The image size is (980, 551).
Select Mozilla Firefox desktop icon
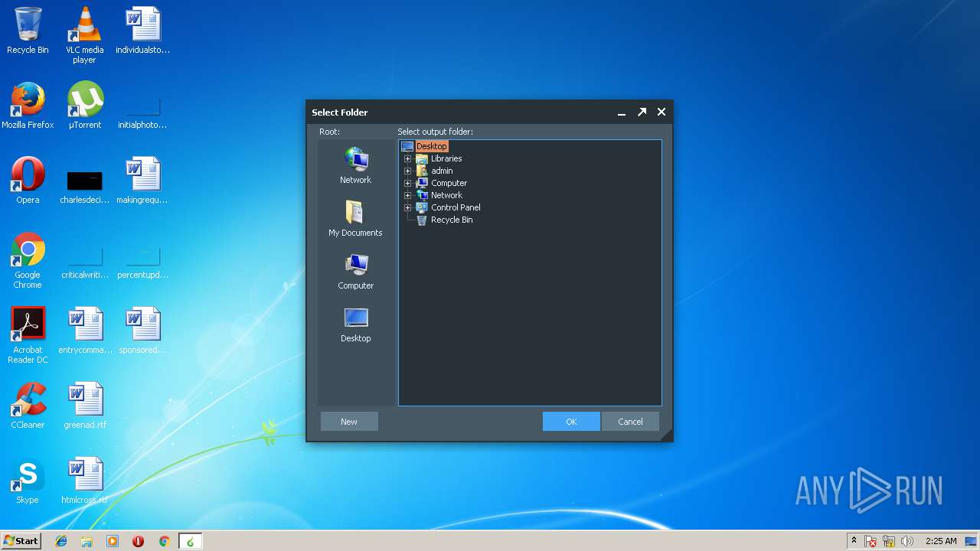[28, 106]
